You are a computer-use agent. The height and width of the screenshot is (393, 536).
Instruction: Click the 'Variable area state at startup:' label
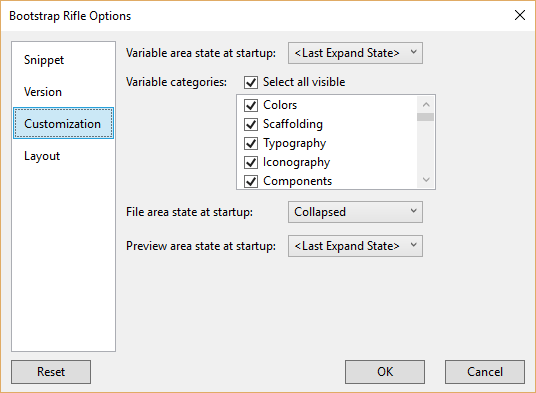(x=201, y=53)
